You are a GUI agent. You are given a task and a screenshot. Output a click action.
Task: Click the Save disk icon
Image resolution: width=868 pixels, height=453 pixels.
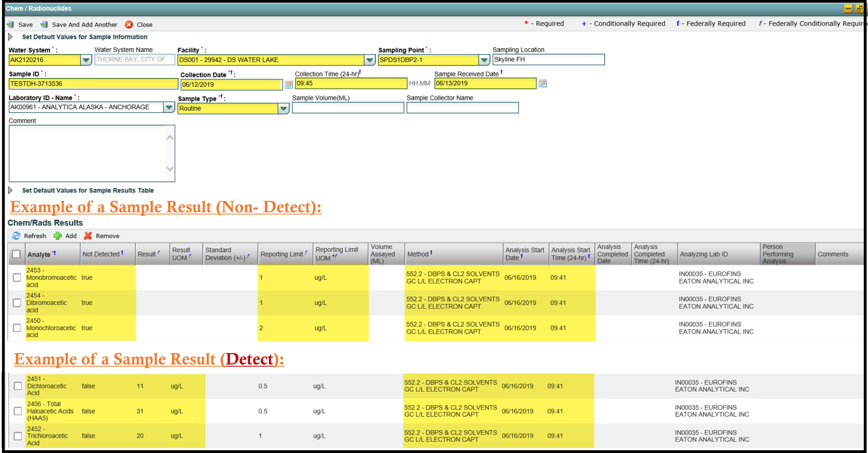[10, 24]
